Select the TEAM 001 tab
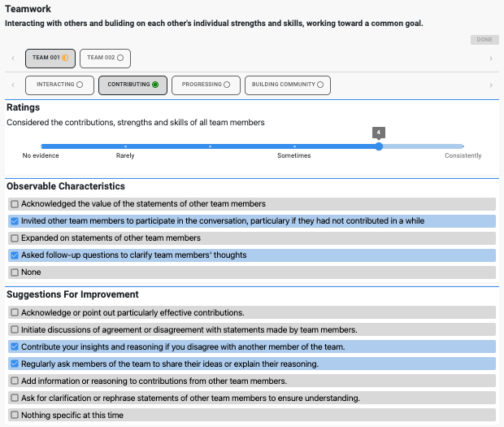504x427 pixels. coord(46,58)
